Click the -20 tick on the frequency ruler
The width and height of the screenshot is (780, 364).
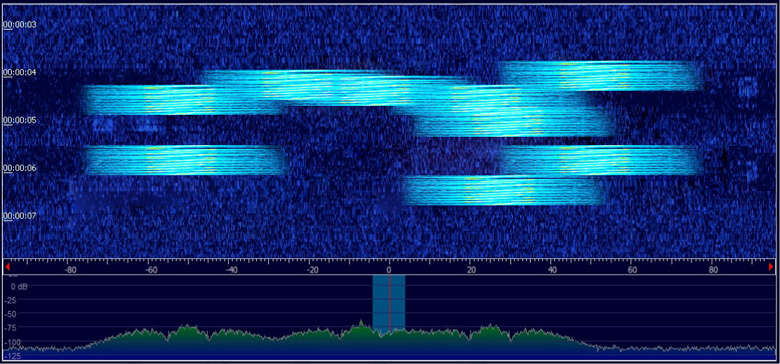click(x=312, y=269)
